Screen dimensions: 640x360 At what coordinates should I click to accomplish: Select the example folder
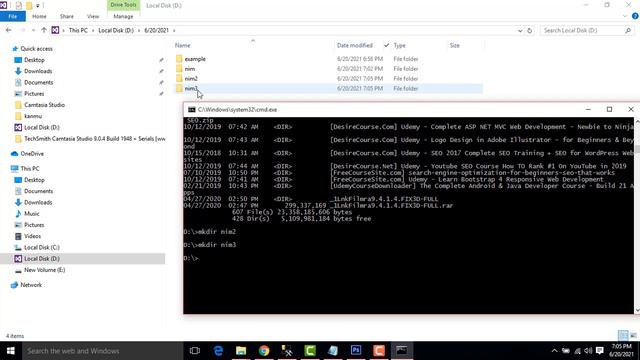[x=195, y=59]
